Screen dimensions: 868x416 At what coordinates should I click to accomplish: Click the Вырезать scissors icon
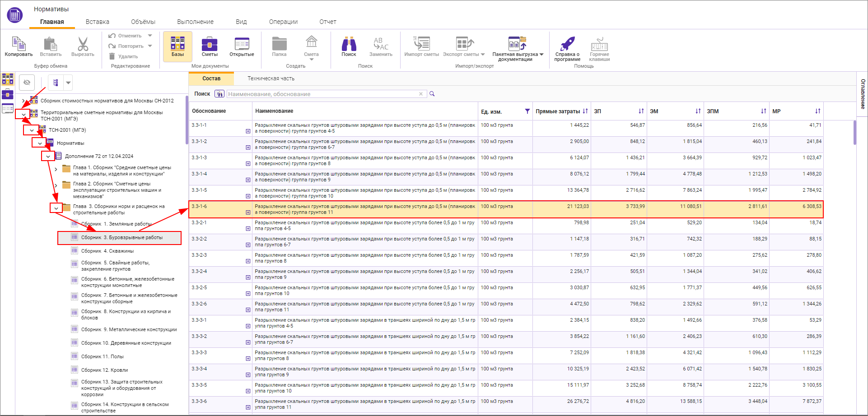[83, 44]
